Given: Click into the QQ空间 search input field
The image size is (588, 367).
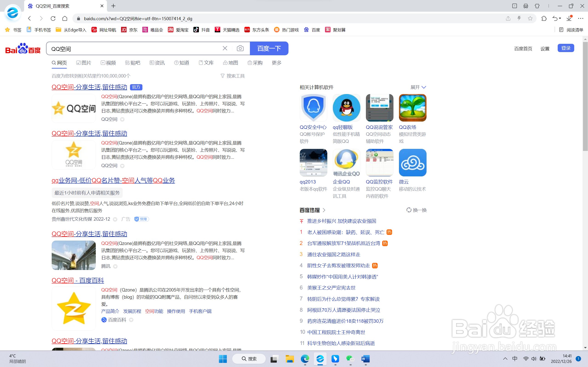Looking at the screenshot, I should [x=134, y=49].
